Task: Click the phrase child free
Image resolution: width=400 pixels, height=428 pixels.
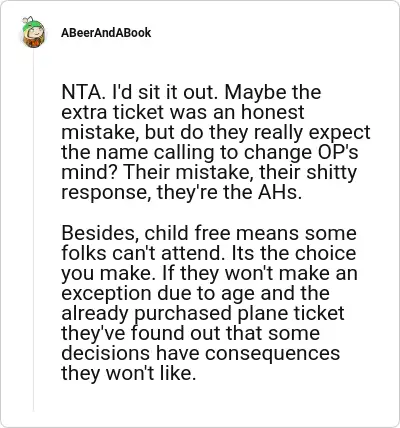Action: point(187,233)
